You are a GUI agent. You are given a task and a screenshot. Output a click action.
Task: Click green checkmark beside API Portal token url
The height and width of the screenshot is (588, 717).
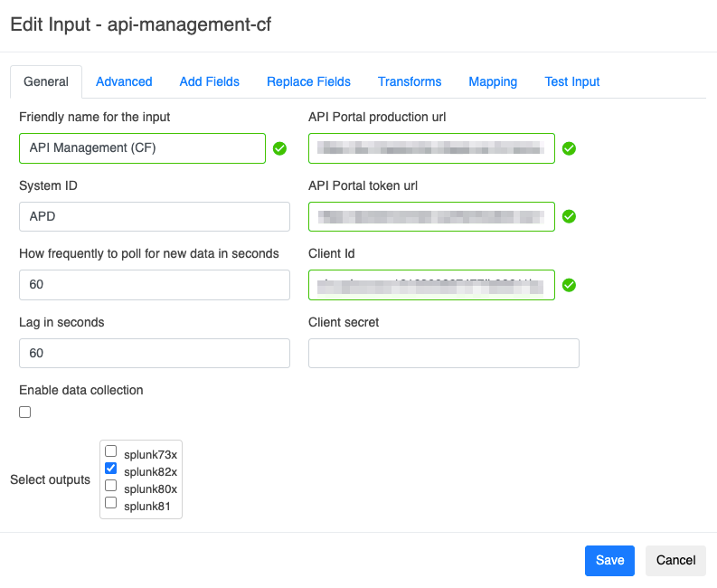pos(569,216)
